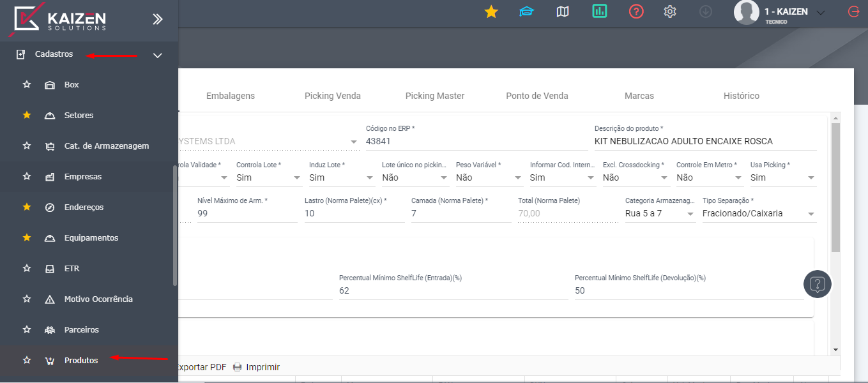Viewport: 868px width, 383px height.
Task: Click the Cat. de Armazenagem cart icon
Action: point(50,146)
